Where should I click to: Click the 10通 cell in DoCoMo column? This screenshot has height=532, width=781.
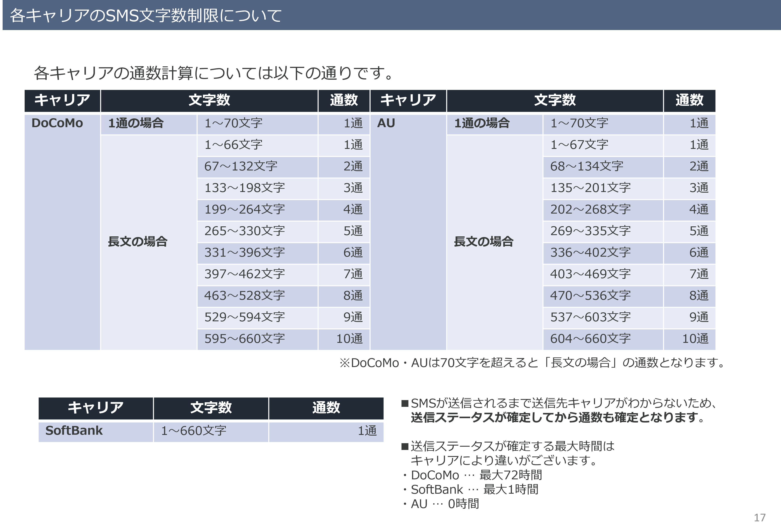point(349,339)
